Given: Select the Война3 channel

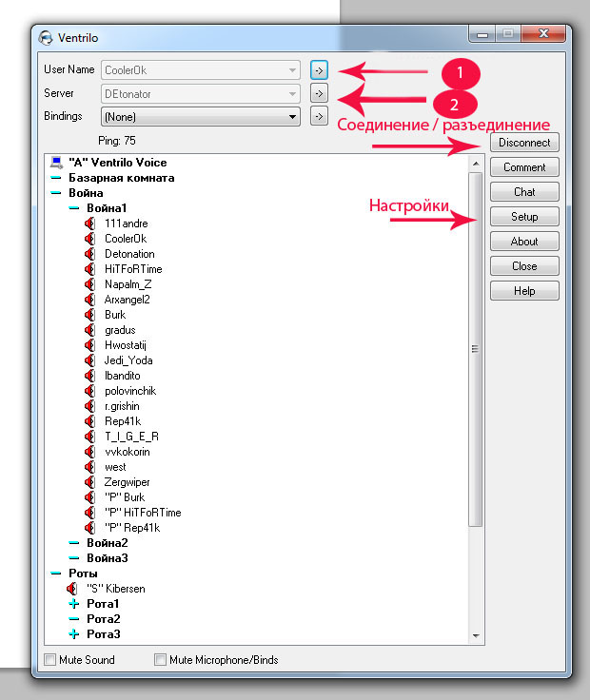Looking at the screenshot, I should (108, 558).
